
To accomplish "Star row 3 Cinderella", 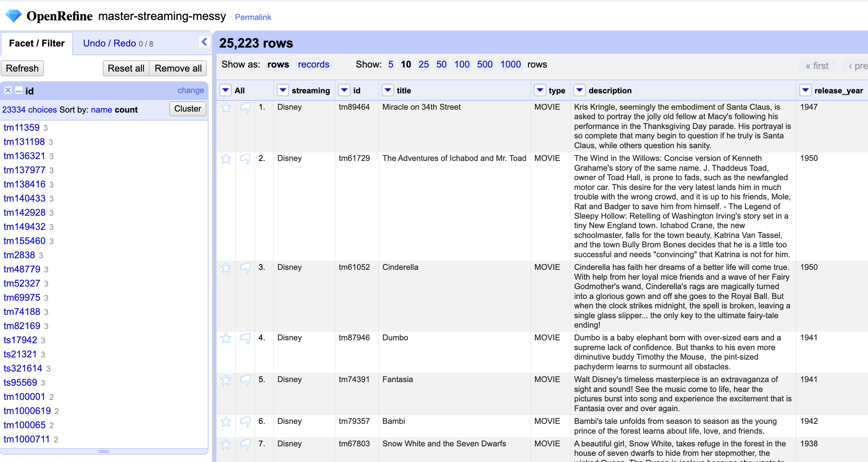I will 226,268.
